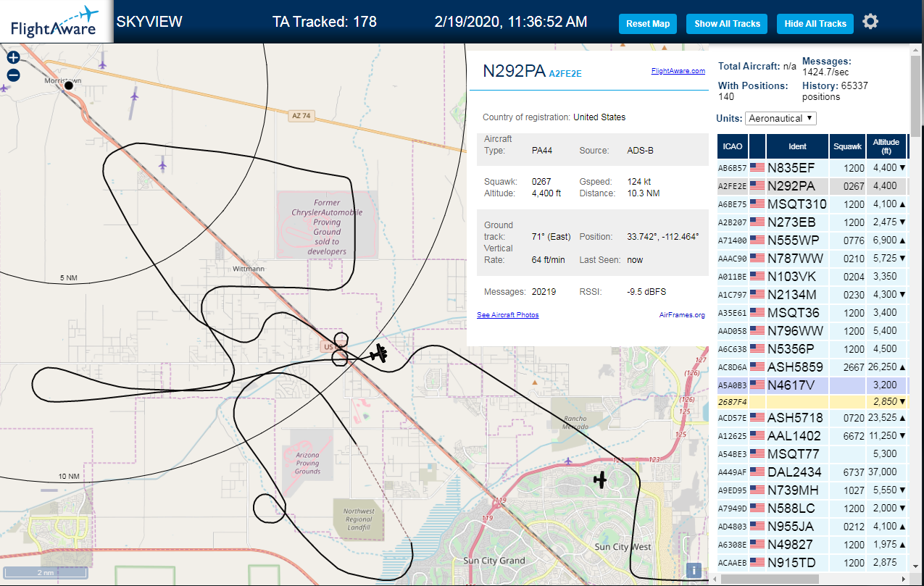Click the receiver location black dot at Morristown
The image size is (924, 586).
pos(69,85)
